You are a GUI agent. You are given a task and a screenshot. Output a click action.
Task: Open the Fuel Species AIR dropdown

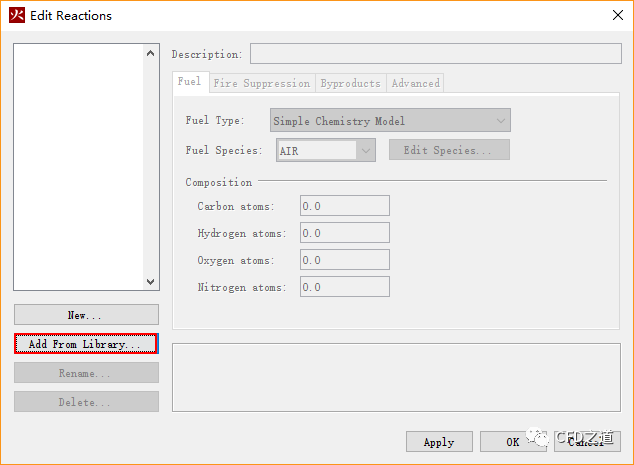[325, 151]
